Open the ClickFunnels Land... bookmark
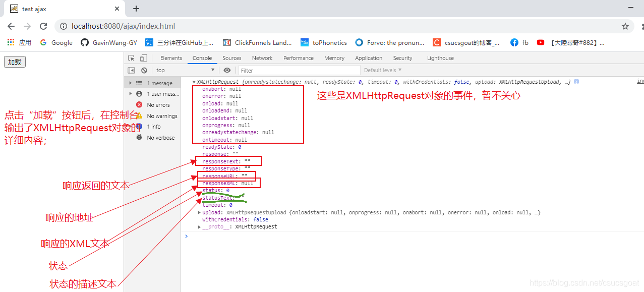Image resolution: width=644 pixels, height=292 pixels. click(257, 42)
